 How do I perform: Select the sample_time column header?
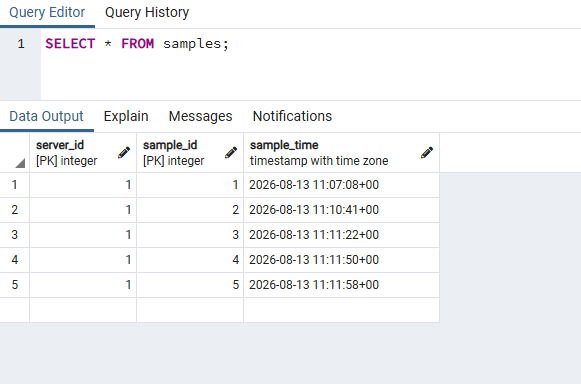342,152
